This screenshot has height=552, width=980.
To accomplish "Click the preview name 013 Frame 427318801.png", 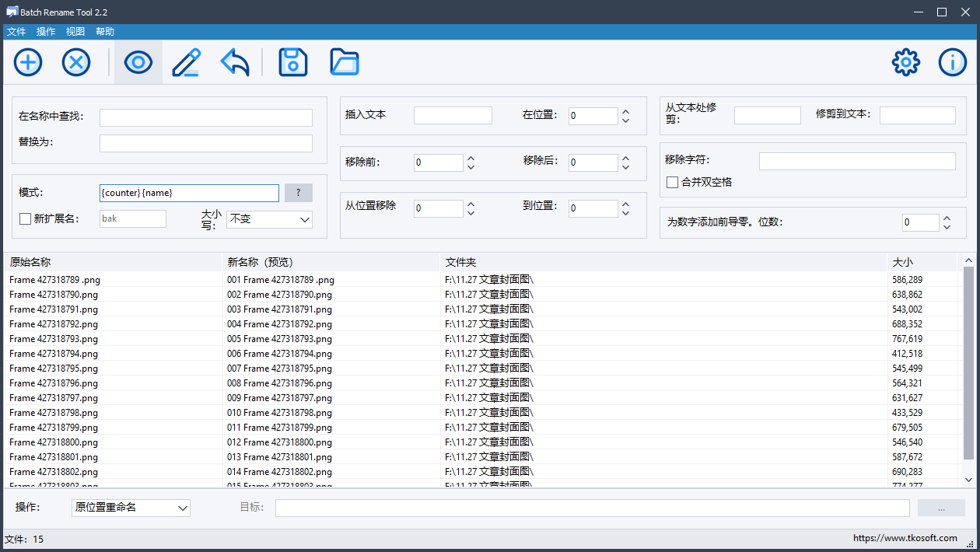I will [x=279, y=456].
